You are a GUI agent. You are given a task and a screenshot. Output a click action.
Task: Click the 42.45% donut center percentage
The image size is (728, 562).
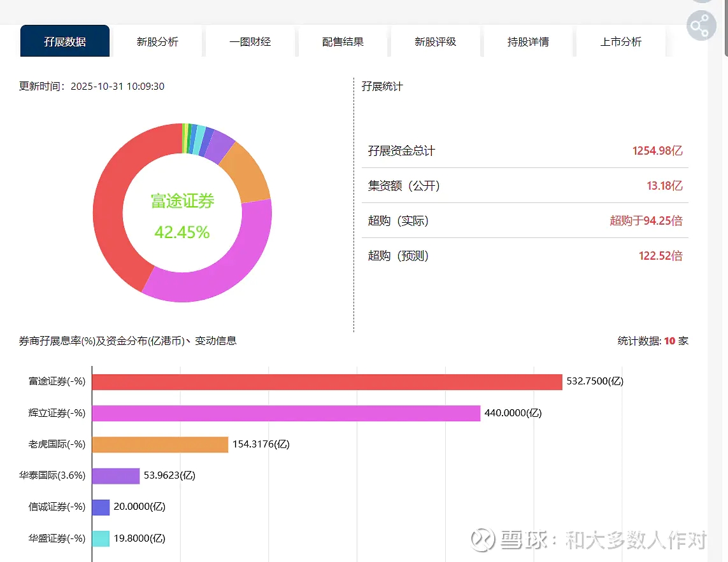[182, 232]
